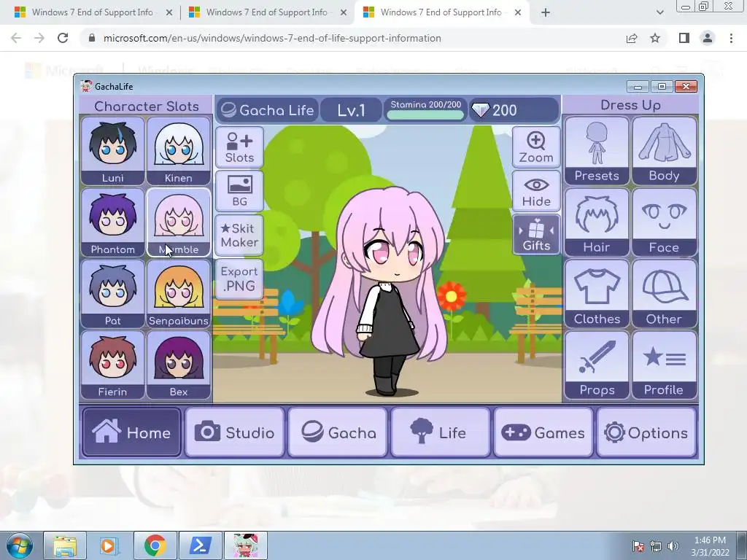The height and width of the screenshot is (560, 747).
Task: Select the Luni character slot
Action: pyautogui.click(x=112, y=151)
